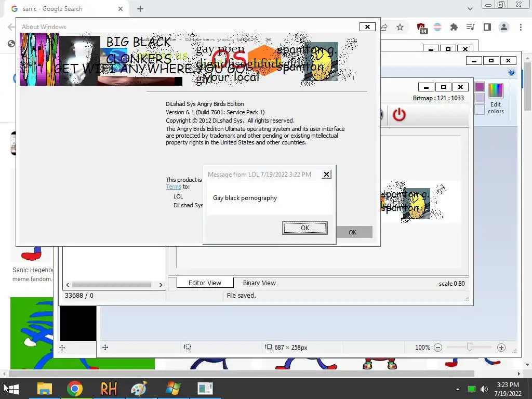Switch to the Editor View tab
Viewport: 532px width, 399px height.
[205, 283]
